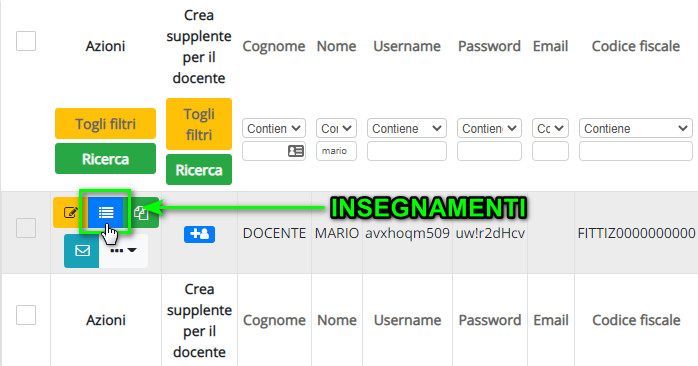Check the checkbox for the DOCENTE MARIO row
The width and height of the screenshot is (698, 366).
(26, 228)
